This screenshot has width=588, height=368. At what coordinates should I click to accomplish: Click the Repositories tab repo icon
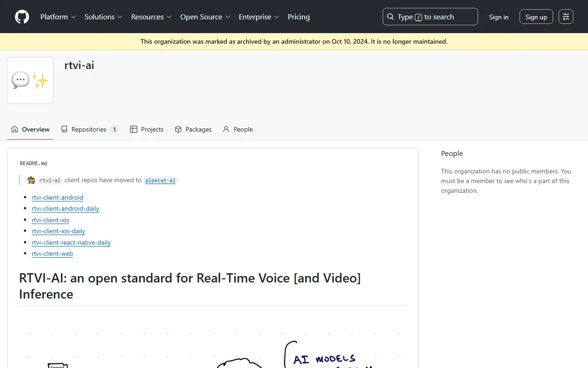point(64,129)
